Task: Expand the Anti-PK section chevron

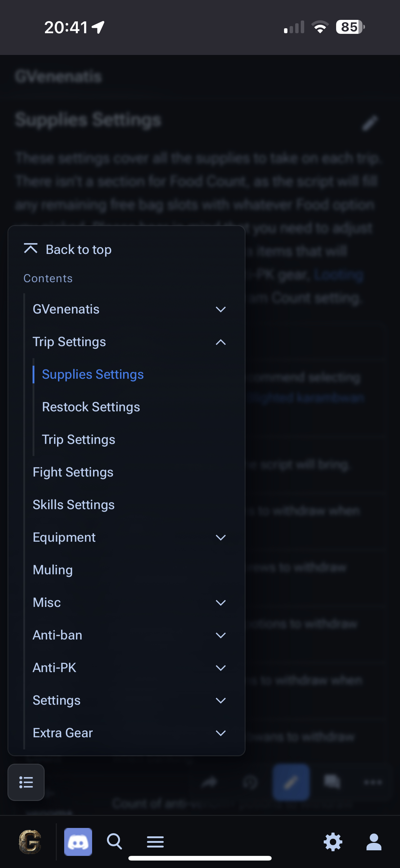Action: [x=220, y=668]
